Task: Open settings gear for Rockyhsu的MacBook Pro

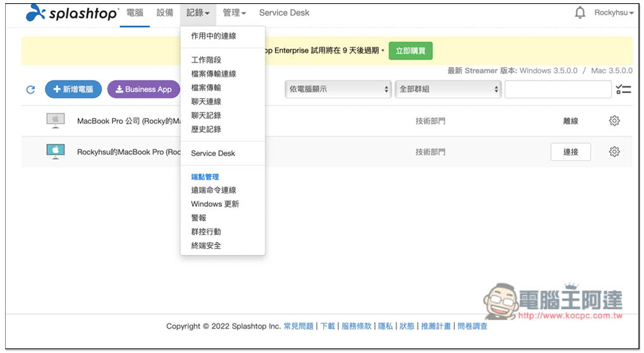Action: click(x=614, y=152)
